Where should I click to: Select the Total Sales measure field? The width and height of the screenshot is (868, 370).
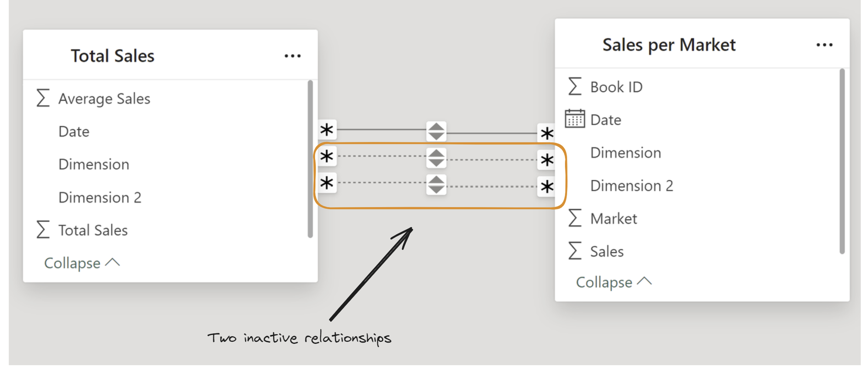(93, 230)
